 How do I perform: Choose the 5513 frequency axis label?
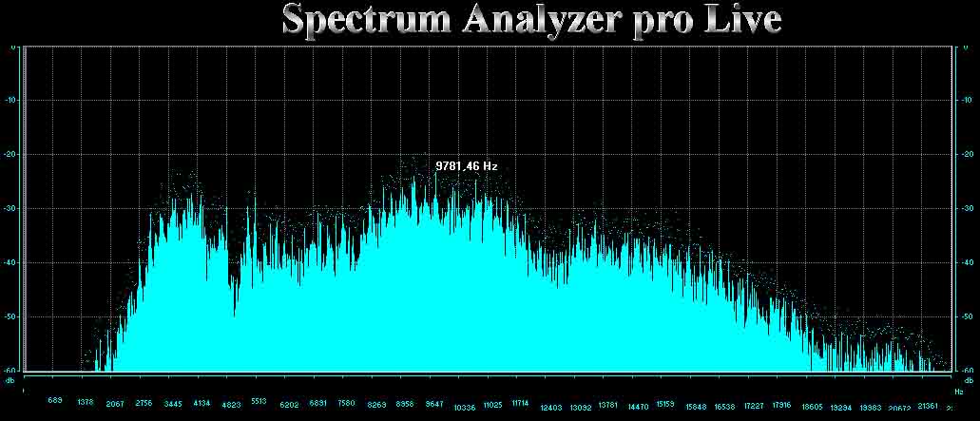click(259, 402)
